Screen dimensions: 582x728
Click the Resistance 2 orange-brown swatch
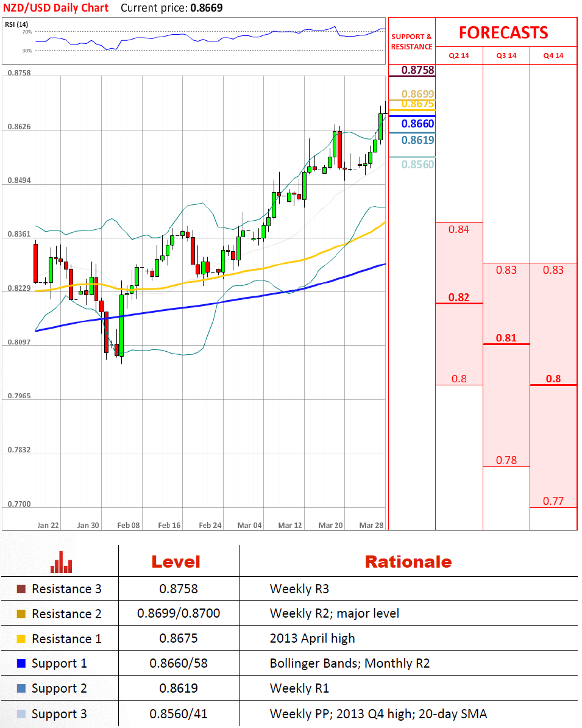pyautogui.click(x=21, y=614)
